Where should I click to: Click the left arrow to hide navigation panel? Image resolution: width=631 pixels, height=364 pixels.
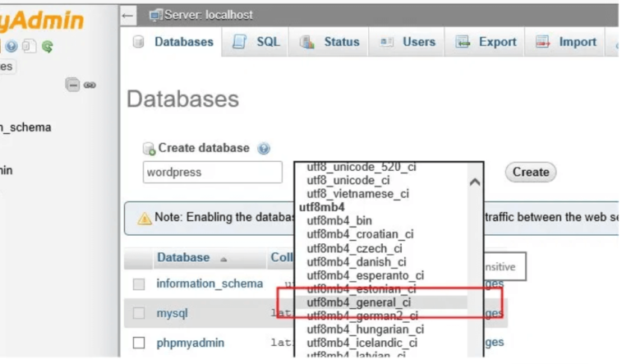point(127,15)
